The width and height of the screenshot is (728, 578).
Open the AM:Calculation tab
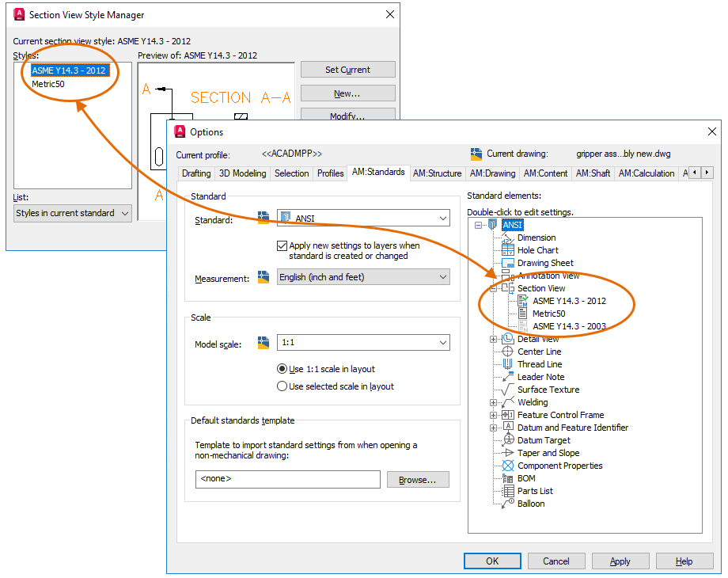pyautogui.click(x=646, y=173)
